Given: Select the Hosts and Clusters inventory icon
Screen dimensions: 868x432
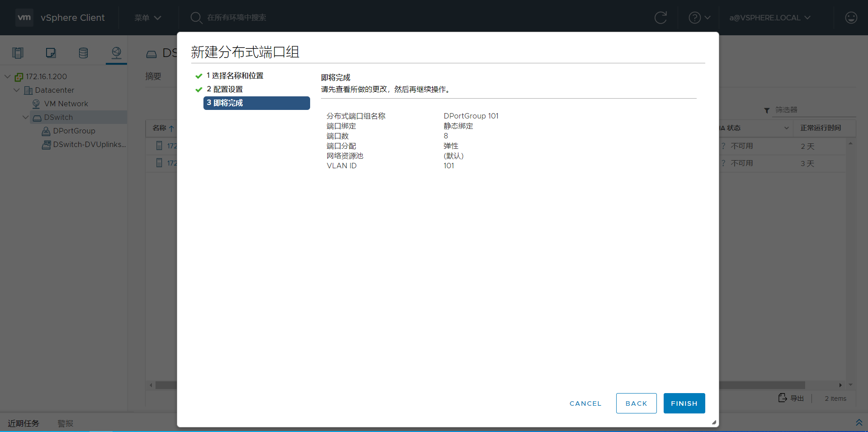Looking at the screenshot, I should 18,52.
